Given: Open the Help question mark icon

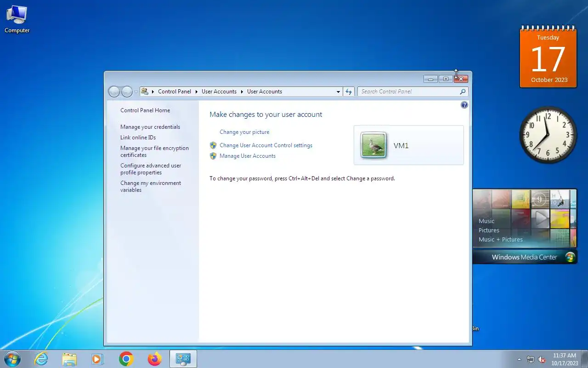Looking at the screenshot, I should pos(464,105).
